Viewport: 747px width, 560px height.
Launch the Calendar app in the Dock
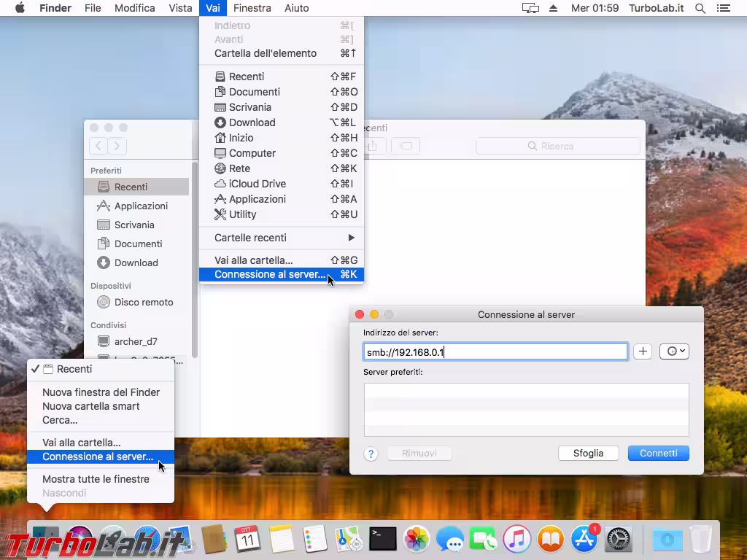pyautogui.click(x=248, y=538)
